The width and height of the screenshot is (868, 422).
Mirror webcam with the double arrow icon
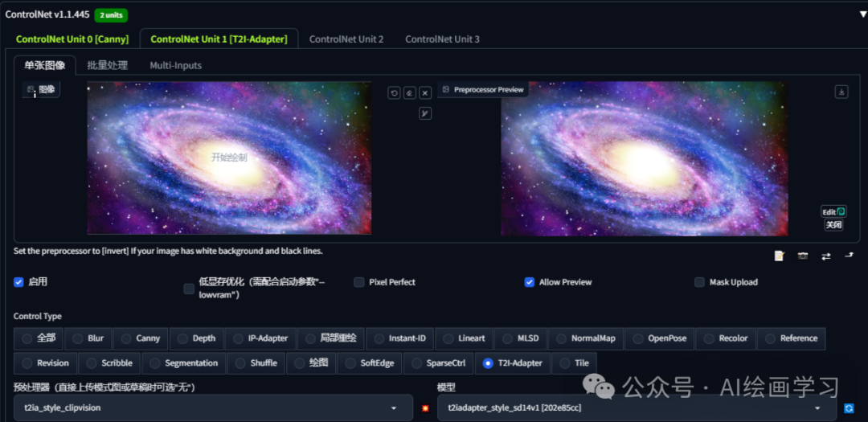coord(826,256)
